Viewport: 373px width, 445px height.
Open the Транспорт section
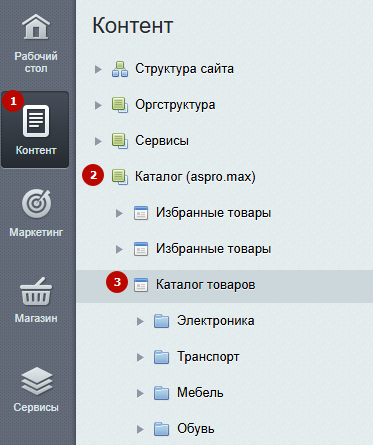[x=208, y=357]
